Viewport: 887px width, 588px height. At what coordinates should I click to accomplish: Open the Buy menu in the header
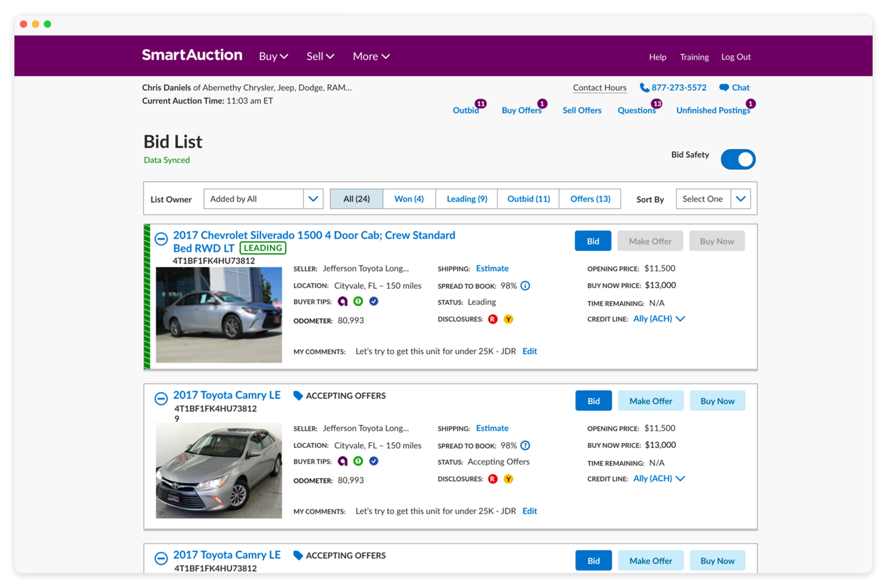click(273, 56)
